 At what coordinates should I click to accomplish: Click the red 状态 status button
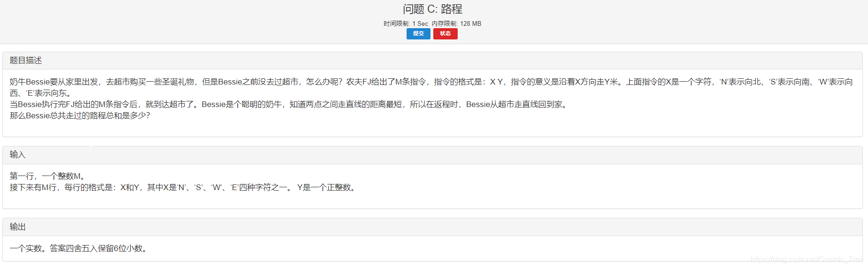445,34
